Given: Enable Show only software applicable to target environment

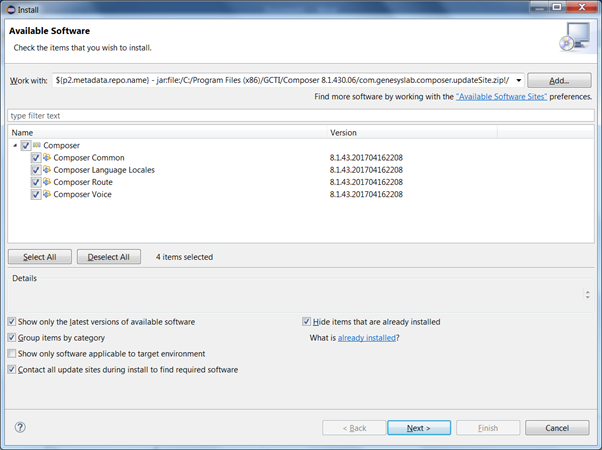Looking at the screenshot, I should pyautogui.click(x=12, y=354).
